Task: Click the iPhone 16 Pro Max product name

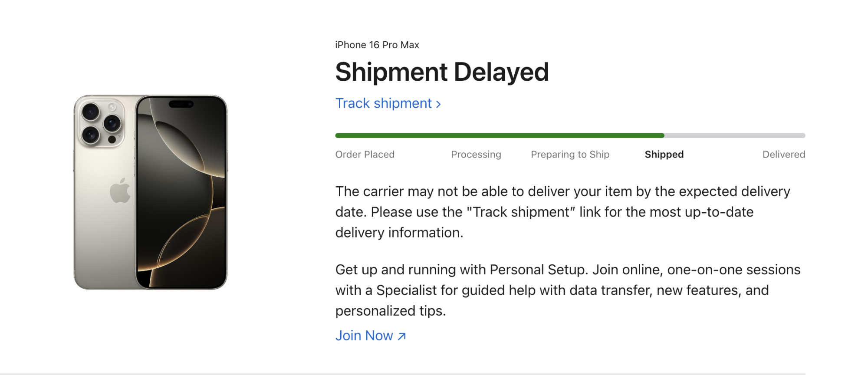Action: click(377, 45)
